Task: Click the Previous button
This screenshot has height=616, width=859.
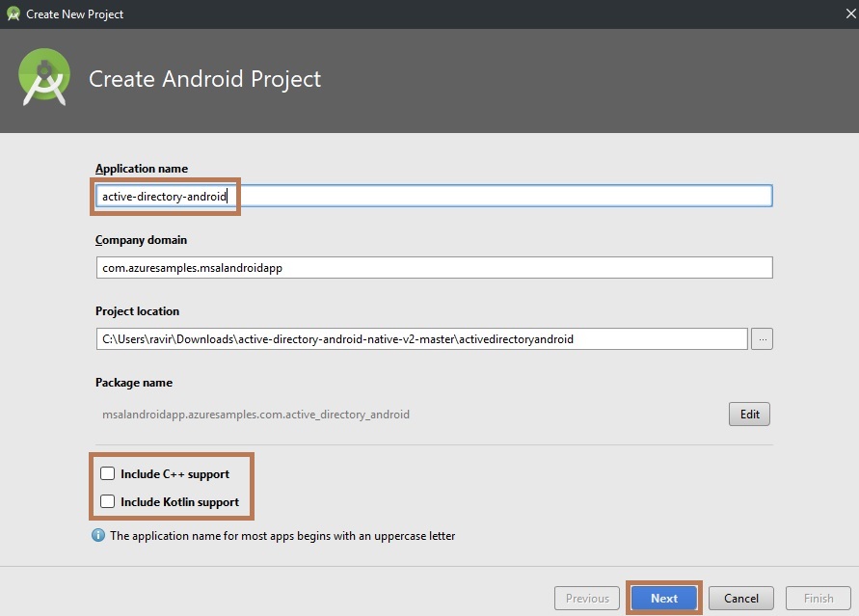Action: [587, 599]
